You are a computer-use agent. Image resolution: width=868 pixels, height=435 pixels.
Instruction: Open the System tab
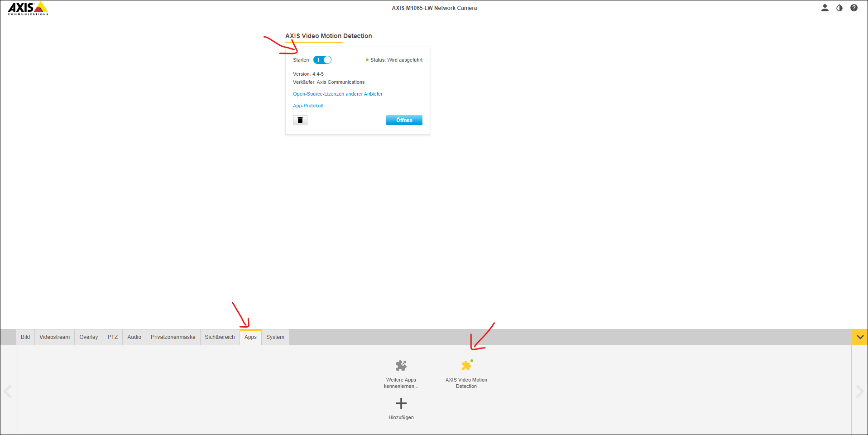275,337
